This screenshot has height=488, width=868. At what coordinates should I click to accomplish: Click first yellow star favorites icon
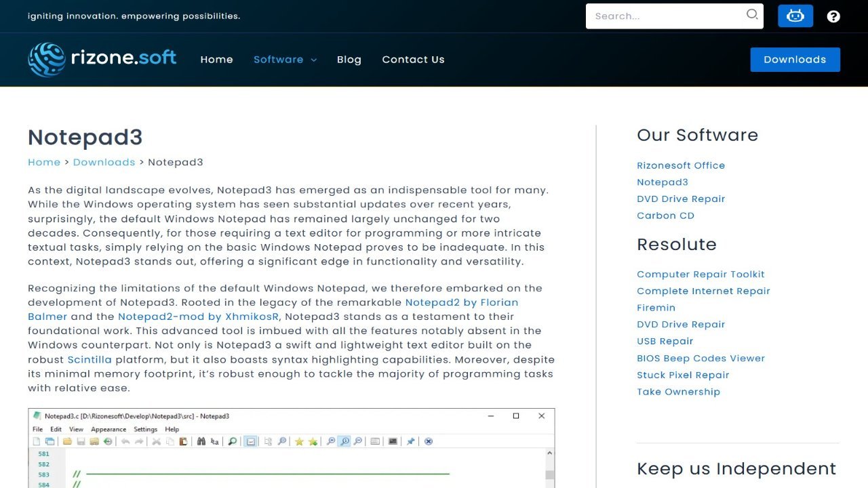pos(299,441)
